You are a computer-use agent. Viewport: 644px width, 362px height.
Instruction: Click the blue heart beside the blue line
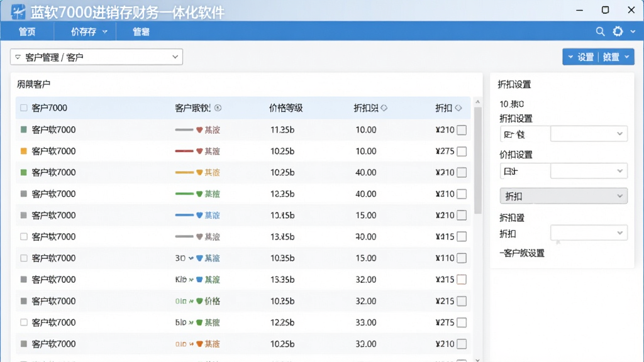coord(199,216)
